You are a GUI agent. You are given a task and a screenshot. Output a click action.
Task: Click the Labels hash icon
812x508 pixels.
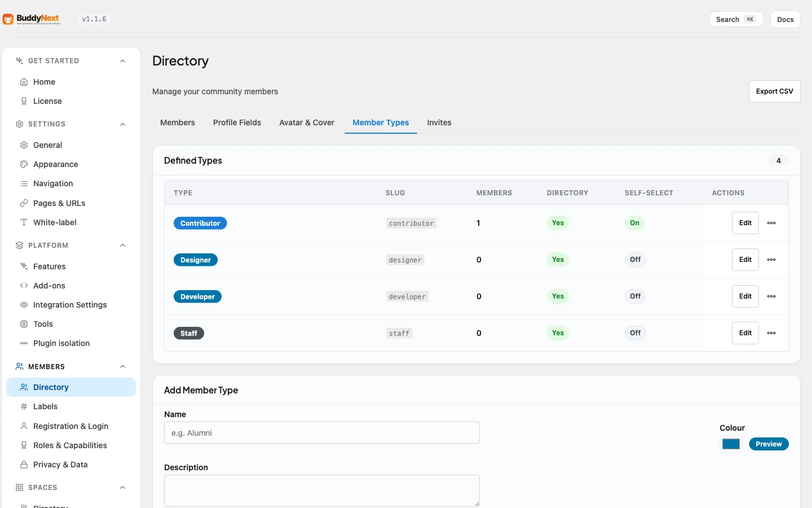pos(24,406)
